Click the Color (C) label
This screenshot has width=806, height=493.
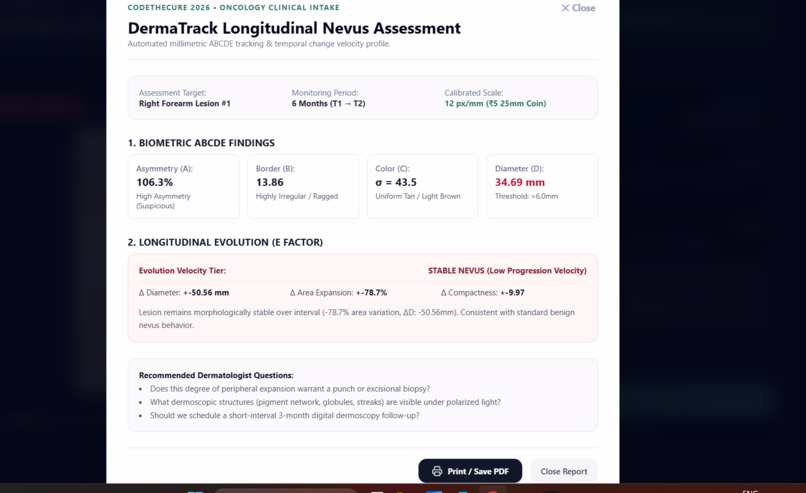[392, 169]
